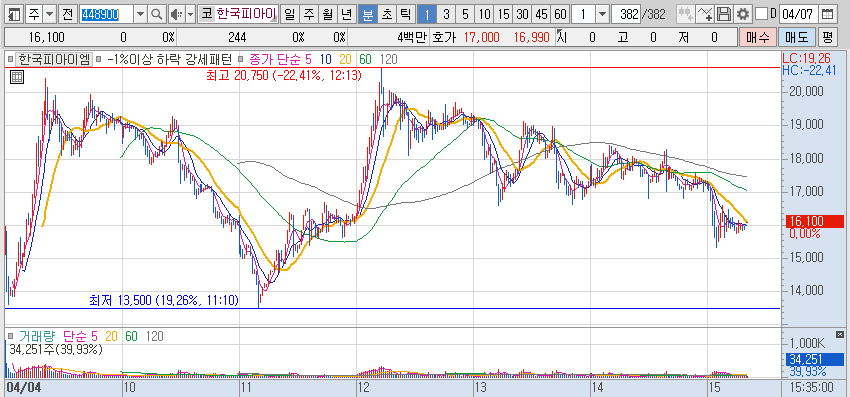Select the 45-minute interval button
Viewport: 850px width, 397px height.
542,14
